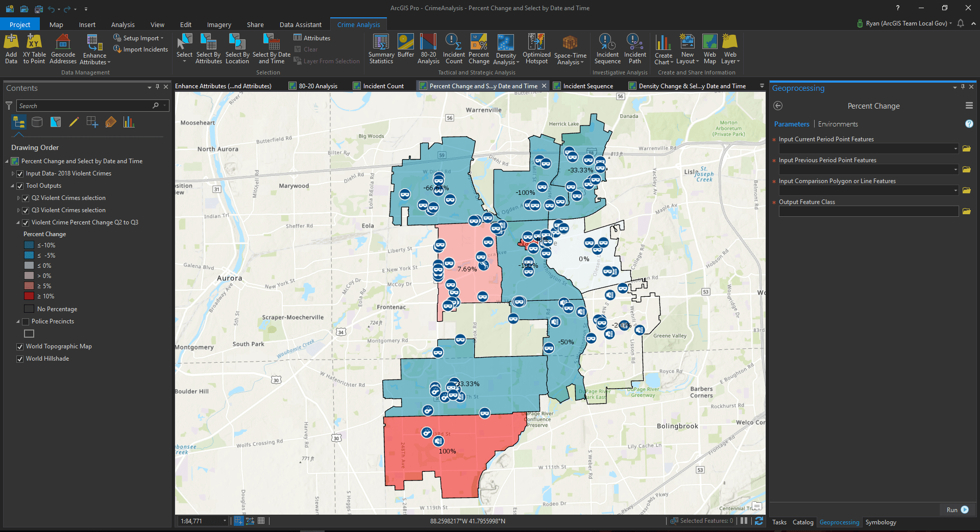Open Percent Change tool in ribbon
Image resolution: width=980 pixels, height=532 pixels.
point(479,49)
